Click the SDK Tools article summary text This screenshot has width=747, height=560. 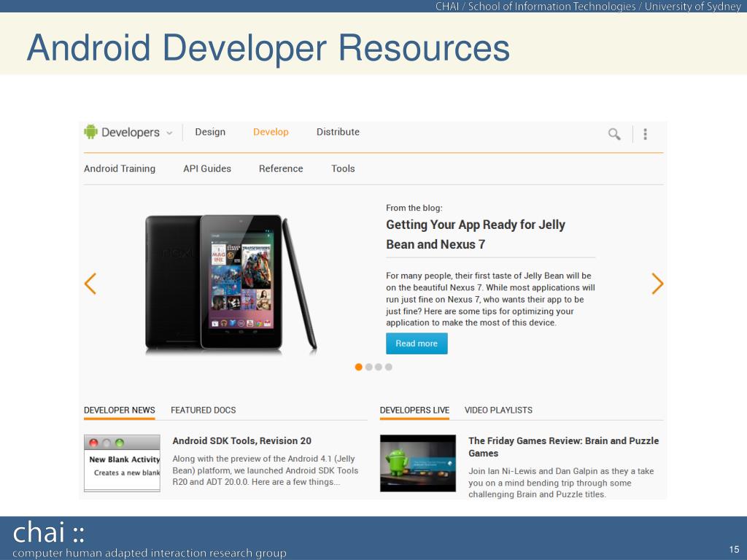pos(266,470)
